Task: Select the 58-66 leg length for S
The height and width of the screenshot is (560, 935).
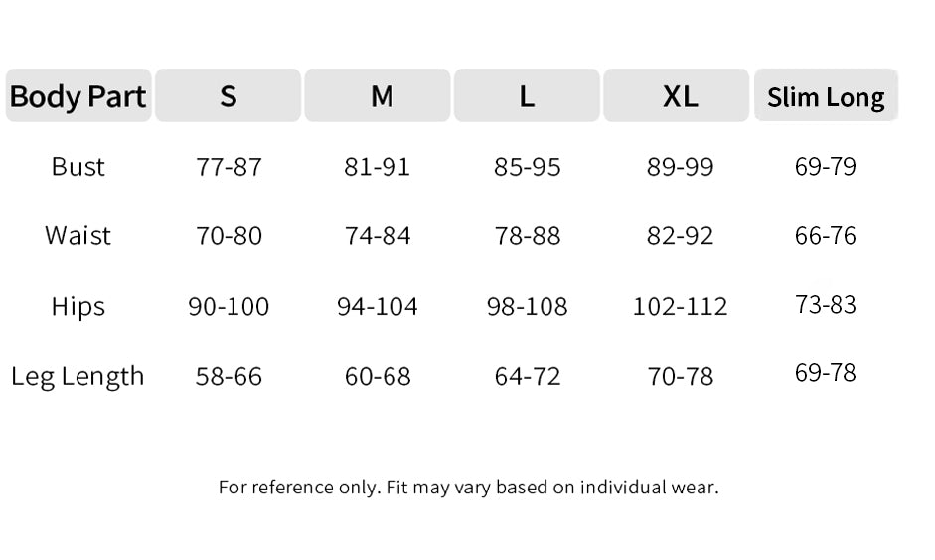Action: click(x=229, y=376)
